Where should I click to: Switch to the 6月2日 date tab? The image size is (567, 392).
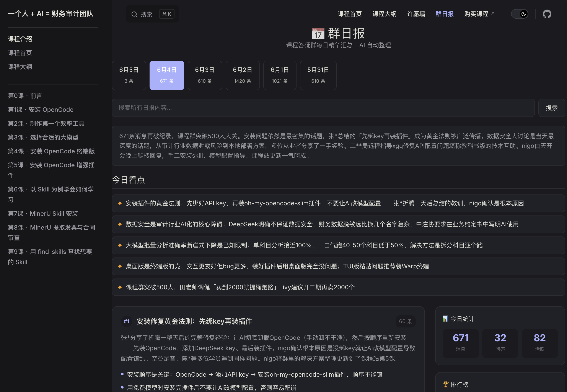click(243, 75)
